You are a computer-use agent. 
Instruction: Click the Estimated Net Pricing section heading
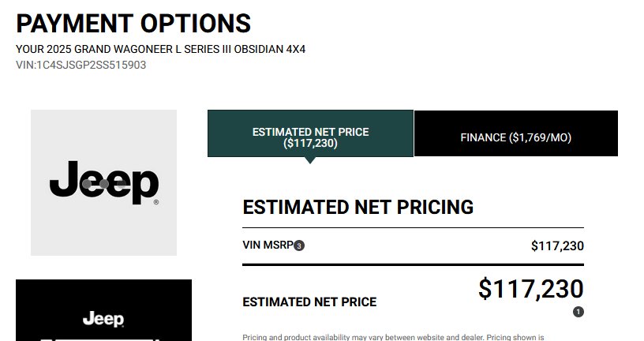(x=358, y=207)
